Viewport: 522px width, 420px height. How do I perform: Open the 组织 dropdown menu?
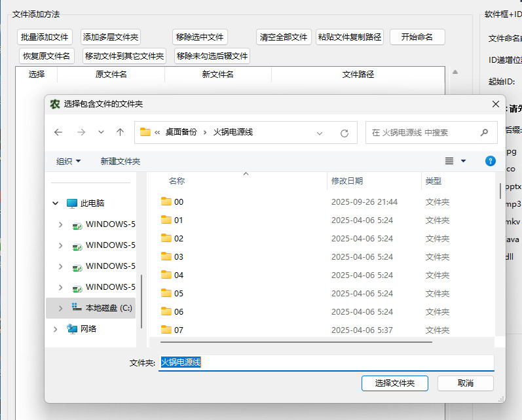[x=68, y=161]
